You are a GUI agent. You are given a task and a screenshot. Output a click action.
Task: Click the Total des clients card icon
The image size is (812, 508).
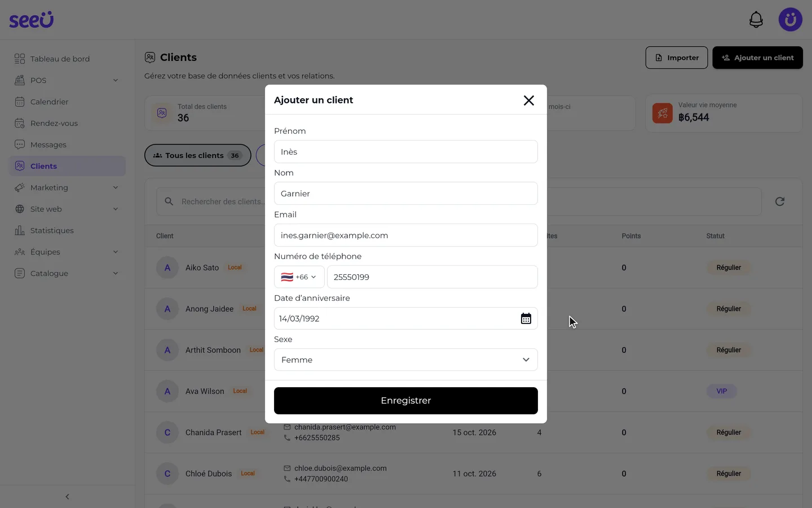(x=162, y=113)
